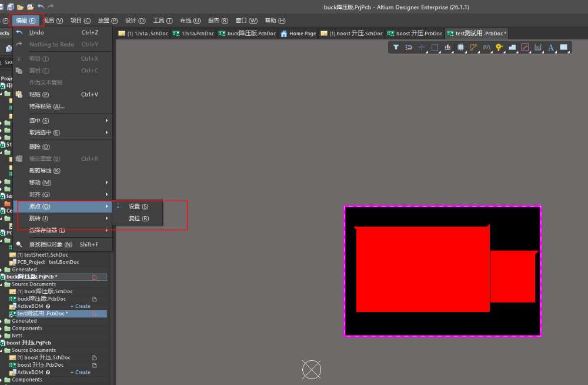This screenshot has width=588, height=385.
Task: Open the 布线 (U) menu
Action: tap(190, 21)
